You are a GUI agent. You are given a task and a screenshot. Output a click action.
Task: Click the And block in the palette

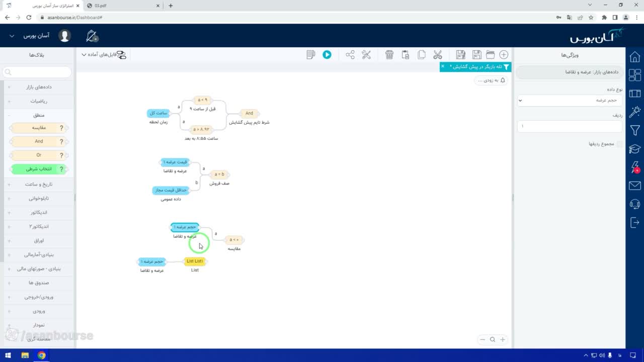[39, 142]
